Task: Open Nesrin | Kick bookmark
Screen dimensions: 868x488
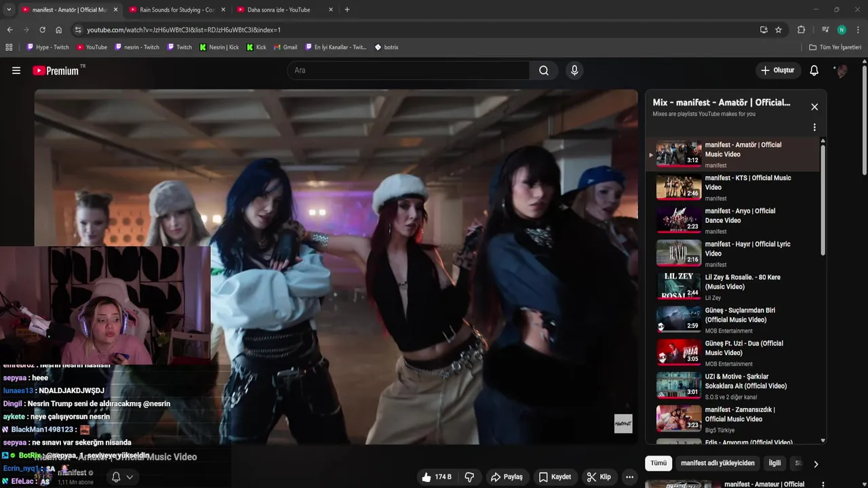Action: tap(219, 47)
